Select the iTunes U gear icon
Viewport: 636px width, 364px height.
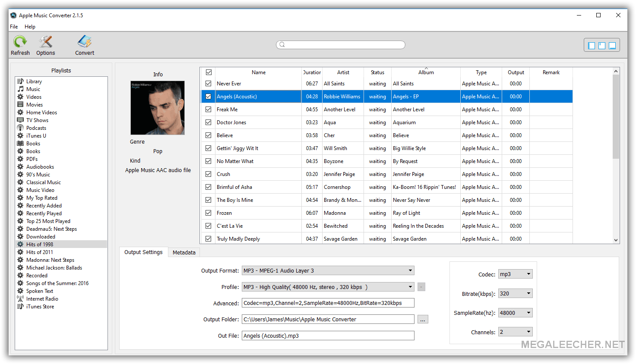click(x=20, y=136)
